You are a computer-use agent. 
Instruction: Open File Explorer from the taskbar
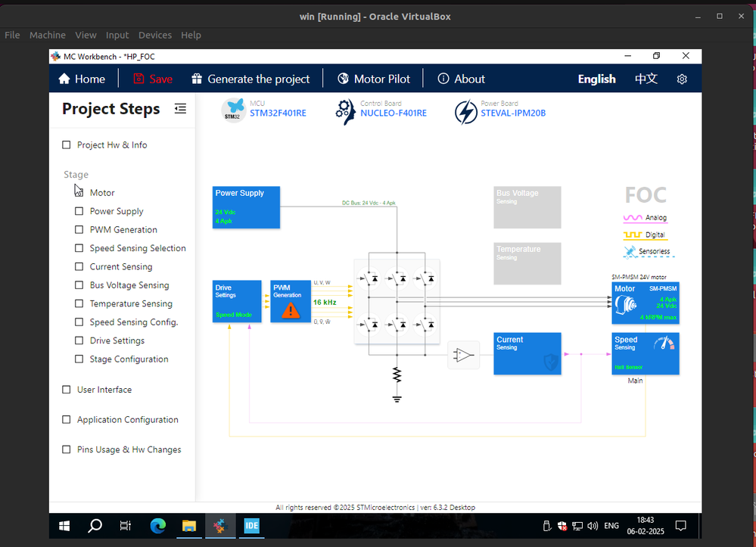point(189,526)
